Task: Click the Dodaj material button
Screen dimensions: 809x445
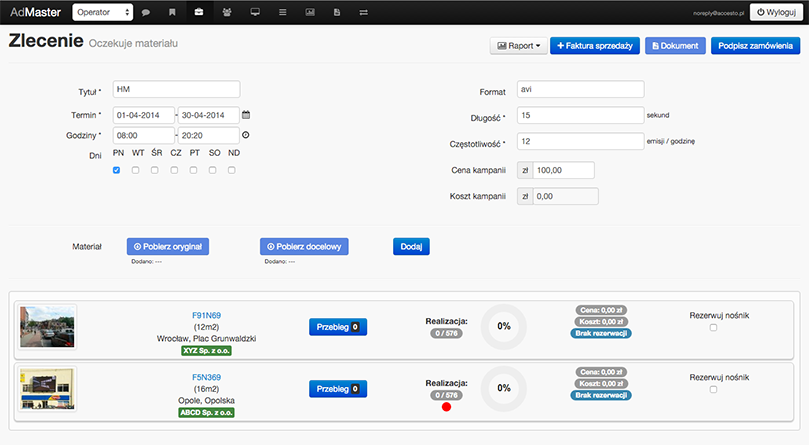Action: [411, 246]
